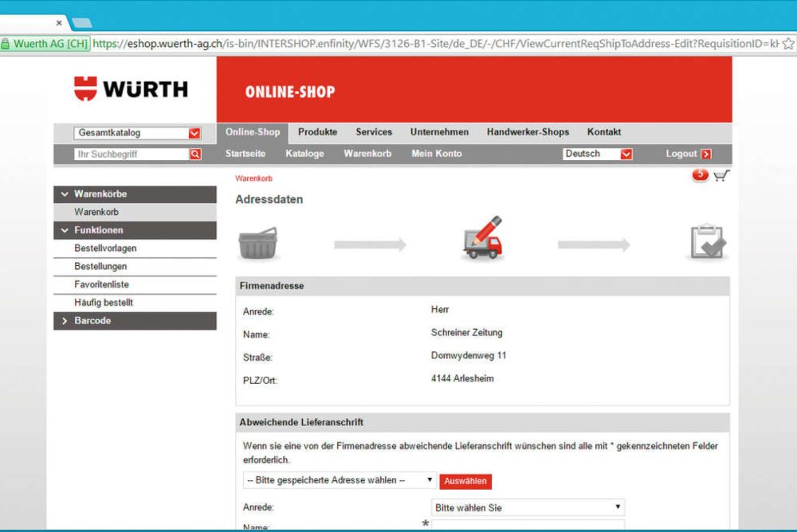The height and width of the screenshot is (532, 797).
Task: Click the 'Schreiner Zeitung' name text
Action: point(466,332)
